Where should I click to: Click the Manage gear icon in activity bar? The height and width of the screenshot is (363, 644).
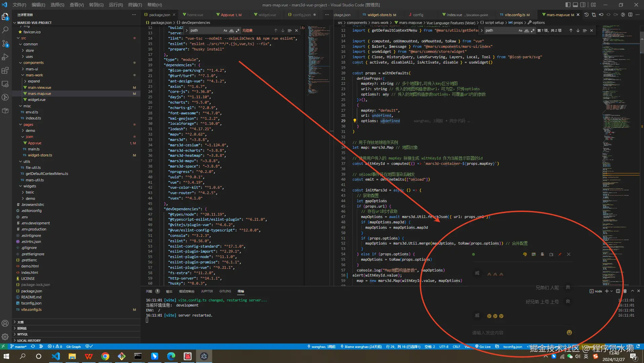[5, 336]
